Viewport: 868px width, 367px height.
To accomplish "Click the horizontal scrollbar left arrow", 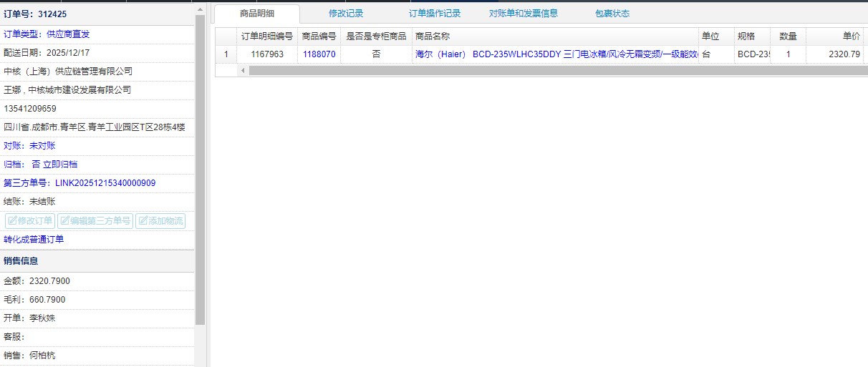I will point(243,70).
